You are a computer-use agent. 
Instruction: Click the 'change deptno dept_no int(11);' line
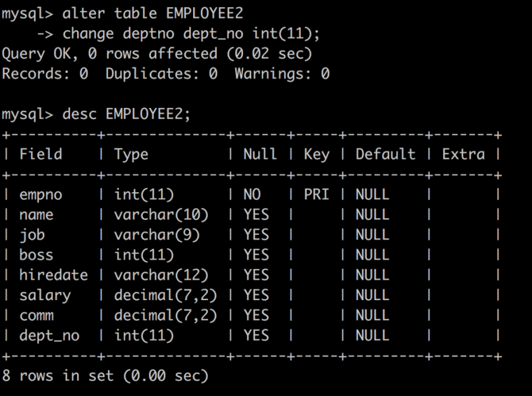(191, 34)
